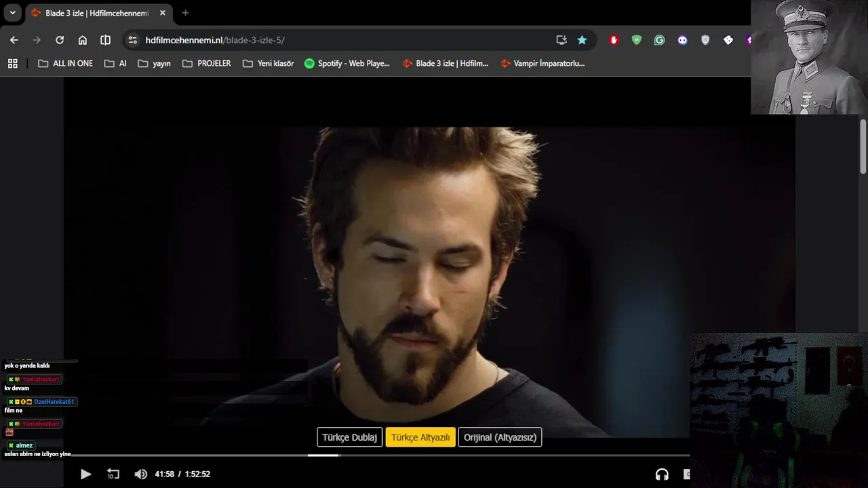Image resolution: width=868 pixels, height=488 pixels.
Task: Open ALL IN ONE bookmark folder
Action: [65, 63]
